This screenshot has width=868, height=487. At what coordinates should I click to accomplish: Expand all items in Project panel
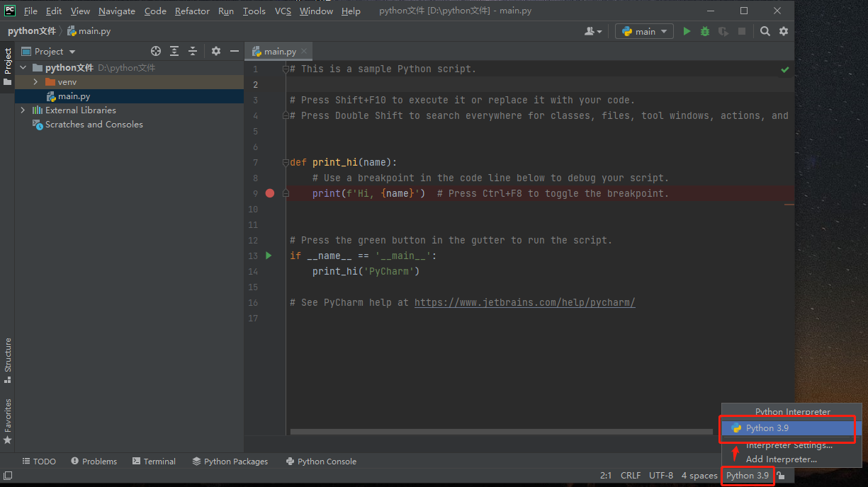pos(174,51)
